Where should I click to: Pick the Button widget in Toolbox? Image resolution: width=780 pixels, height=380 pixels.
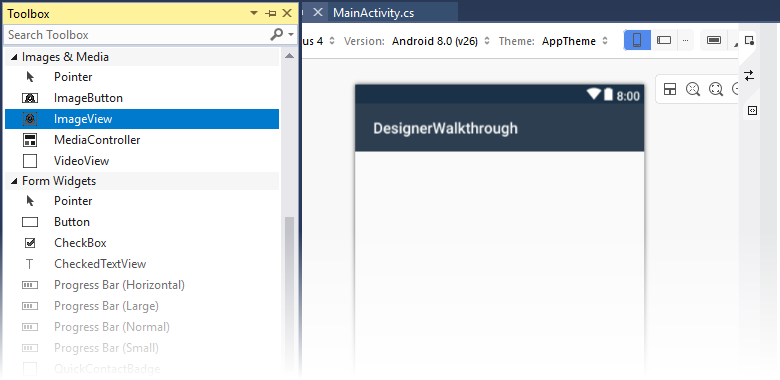(x=142, y=222)
